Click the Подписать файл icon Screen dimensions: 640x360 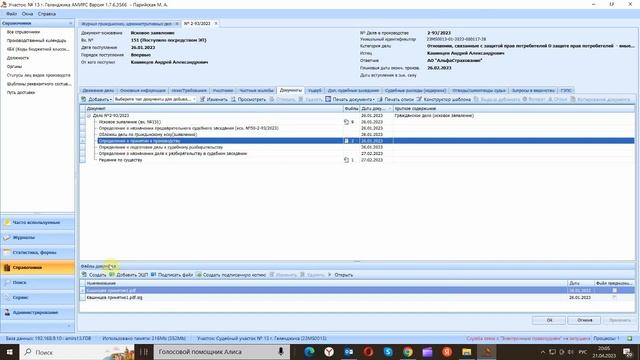tap(153, 275)
